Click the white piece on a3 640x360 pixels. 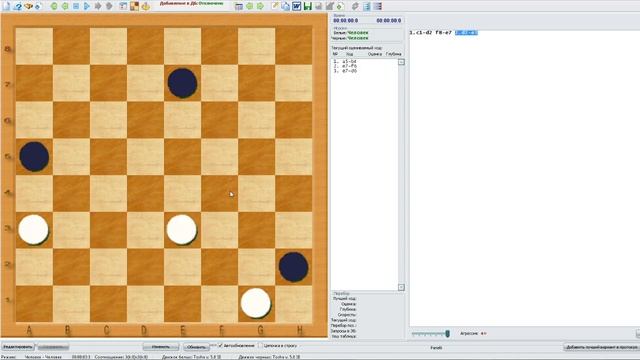pyautogui.click(x=33, y=230)
